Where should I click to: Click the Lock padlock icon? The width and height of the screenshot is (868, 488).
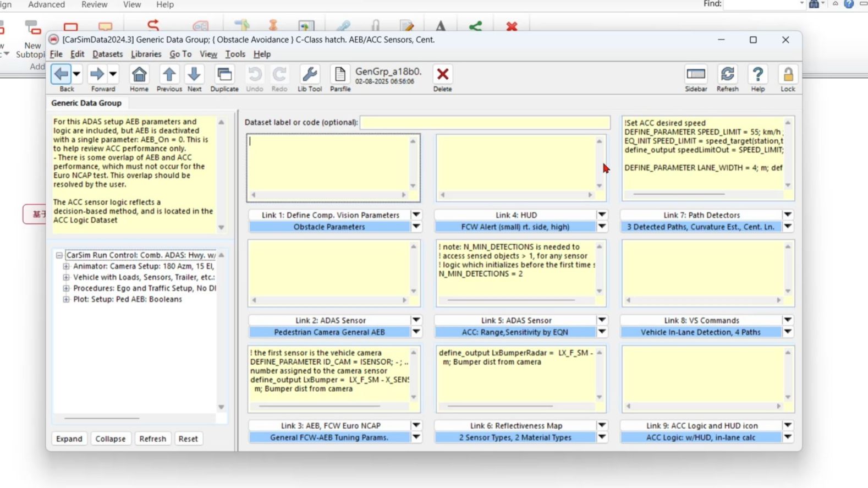(x=788, y=74)
